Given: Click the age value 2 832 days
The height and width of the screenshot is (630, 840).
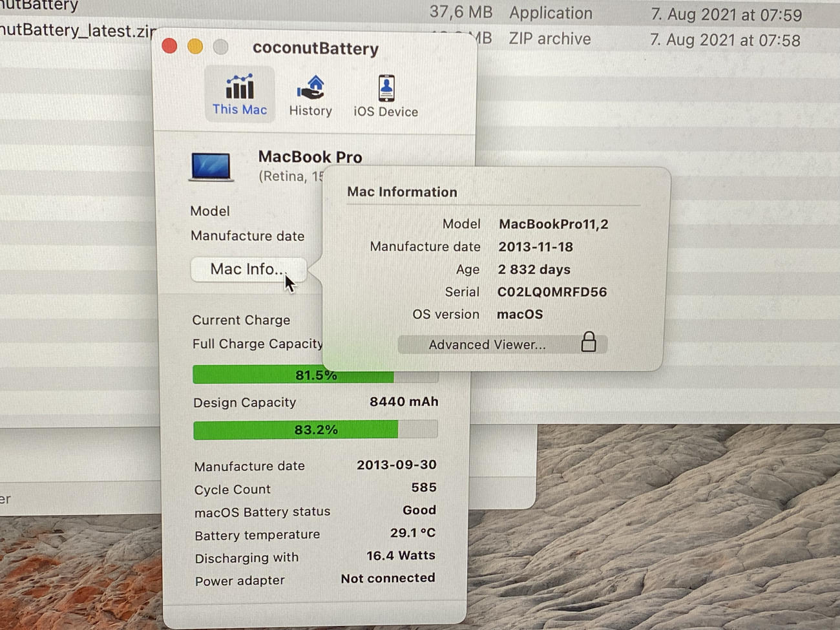Looking at the screenshot, I should click(534, 269).
